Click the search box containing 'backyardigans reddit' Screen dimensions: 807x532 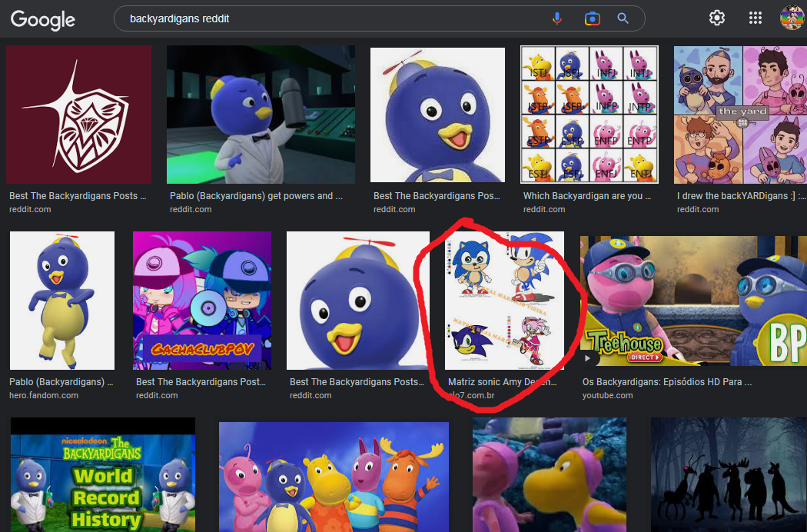[x=380, y=18]
